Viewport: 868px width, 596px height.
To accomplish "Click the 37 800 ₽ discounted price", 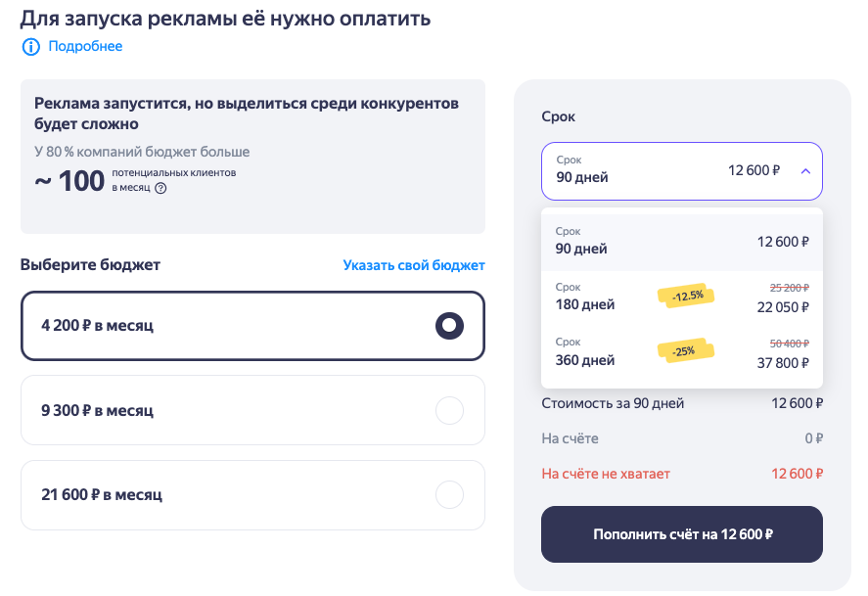I will [783, 363].
